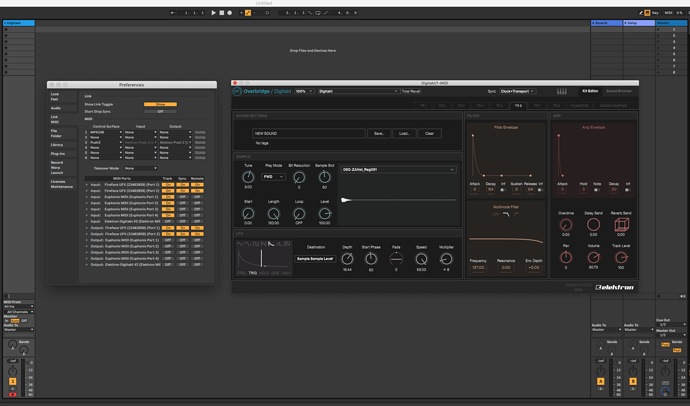Switch to the Sound Browser tab
Screen dimensions: 690x406
tap(619, 91)
